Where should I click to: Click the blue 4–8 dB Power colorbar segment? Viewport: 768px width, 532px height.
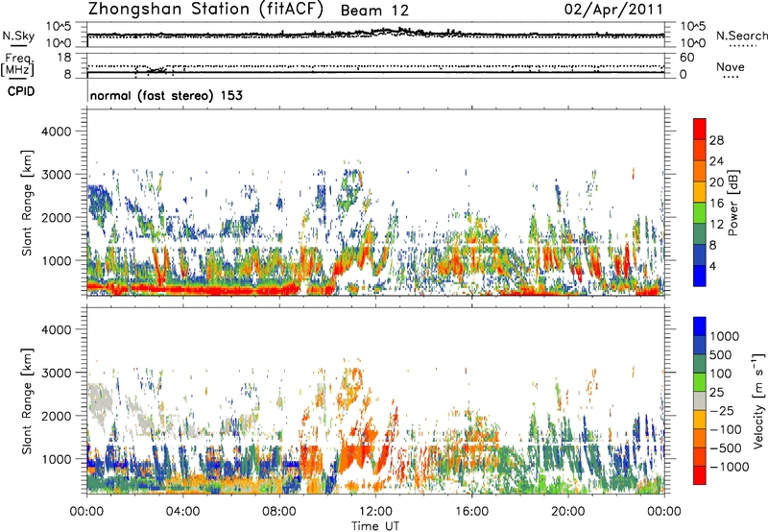(x=700, y=254)
